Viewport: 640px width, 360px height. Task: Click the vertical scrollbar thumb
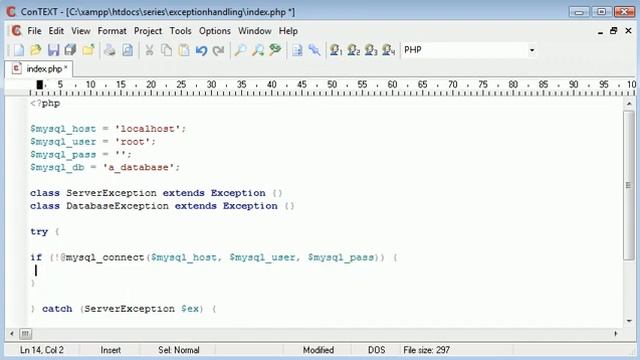pyautogui.click(x=629, y=185)
